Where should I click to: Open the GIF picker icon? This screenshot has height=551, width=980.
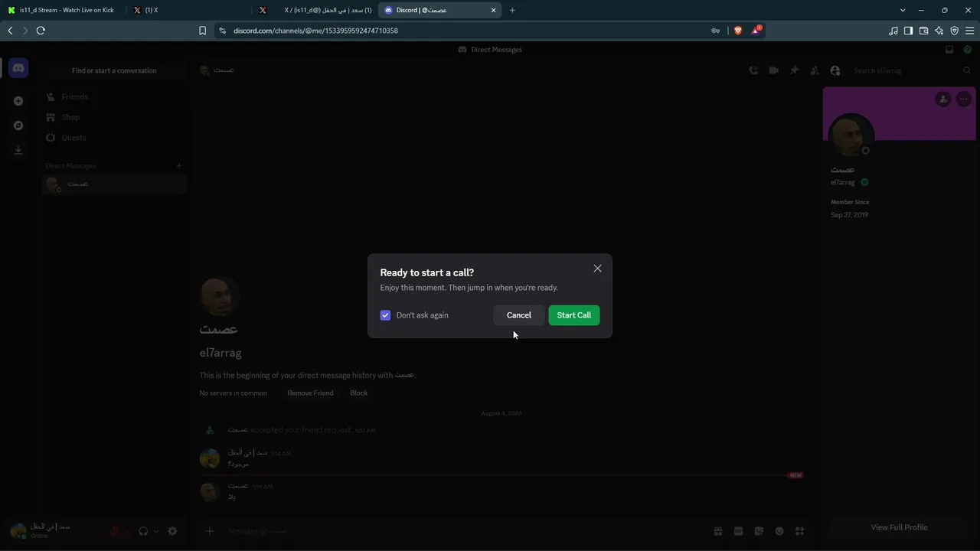[x=739, y=531]
